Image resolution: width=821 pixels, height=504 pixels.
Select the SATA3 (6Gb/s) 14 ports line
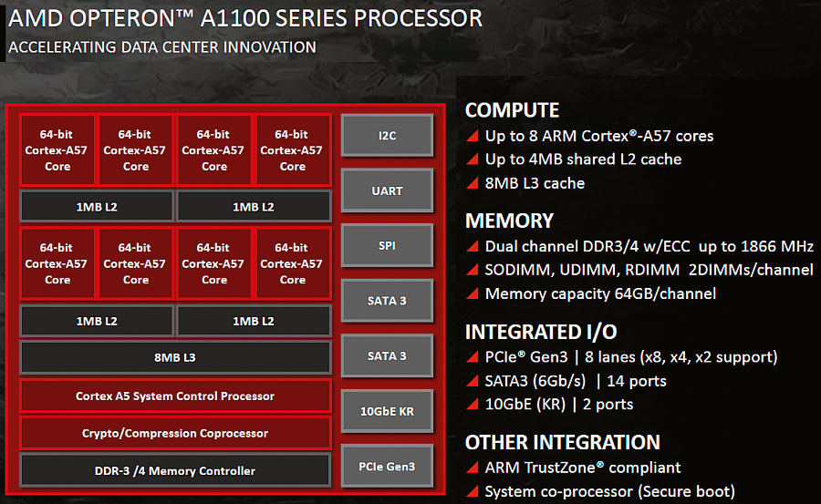click(575, 381)
